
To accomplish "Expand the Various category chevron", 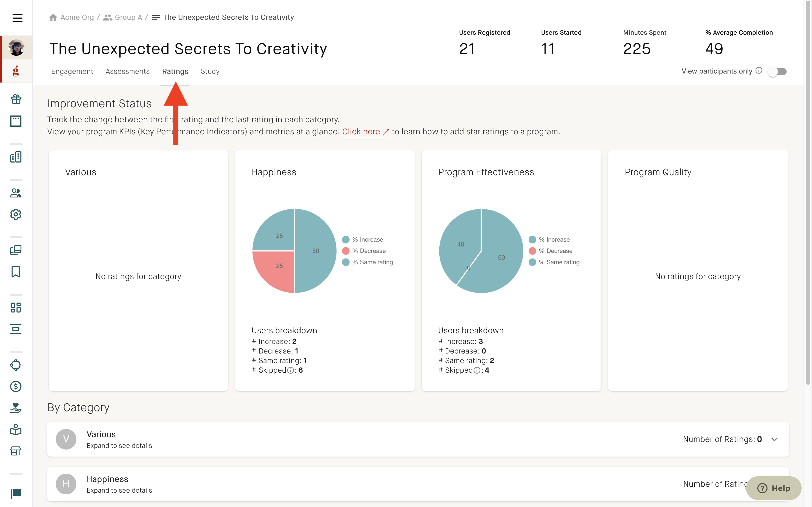I will (x=775, y=439).
